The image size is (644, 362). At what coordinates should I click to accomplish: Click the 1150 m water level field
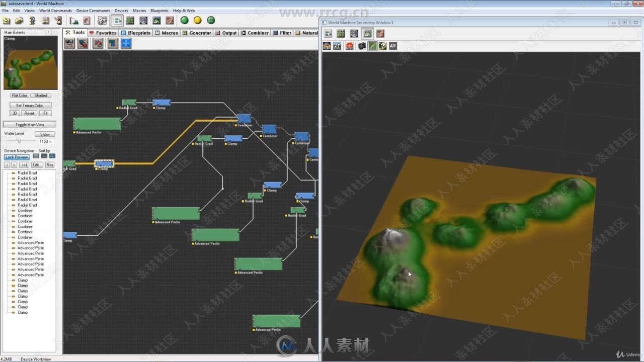46,141
